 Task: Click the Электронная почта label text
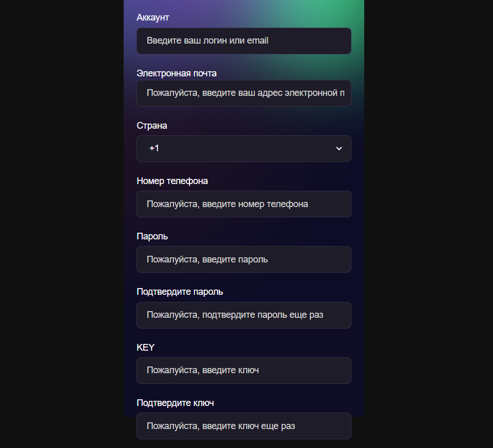pos(176,73)
